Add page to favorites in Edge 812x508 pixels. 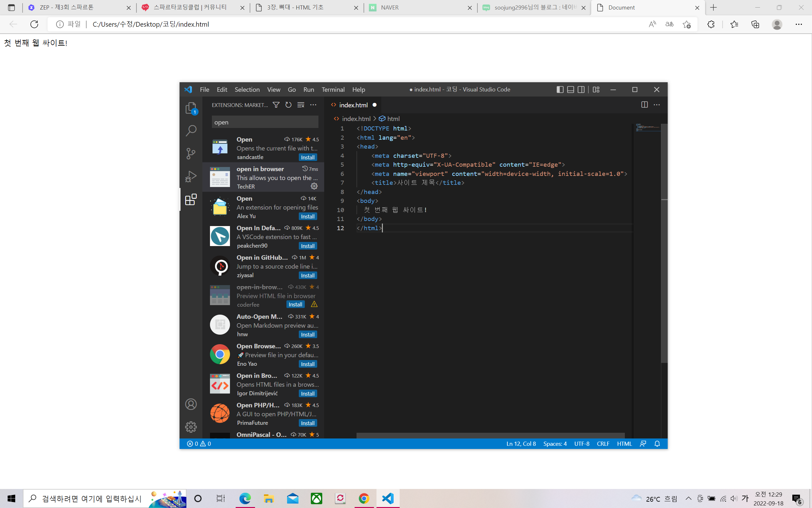[686, 24]
